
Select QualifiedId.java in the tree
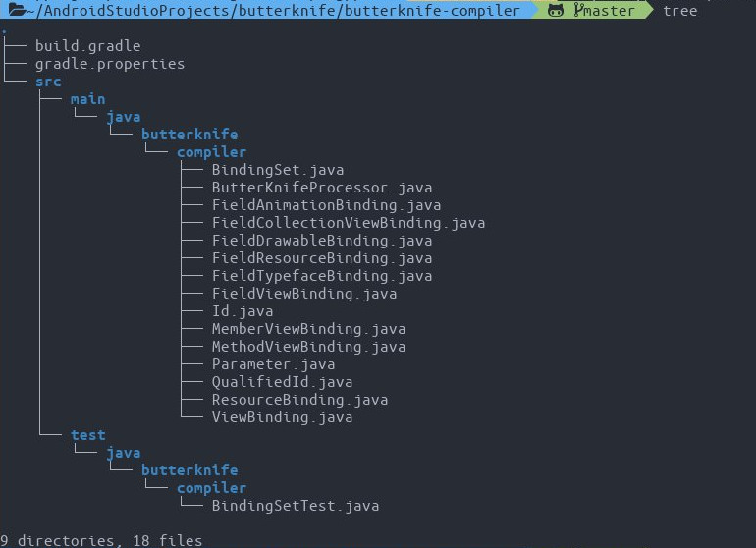[x=282, y=382]
